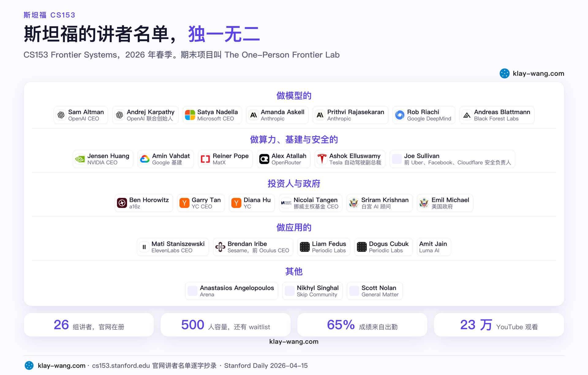588x375 pixels.
Task: Click the blue klay-wang logo in footer
Action: [29, 366]
